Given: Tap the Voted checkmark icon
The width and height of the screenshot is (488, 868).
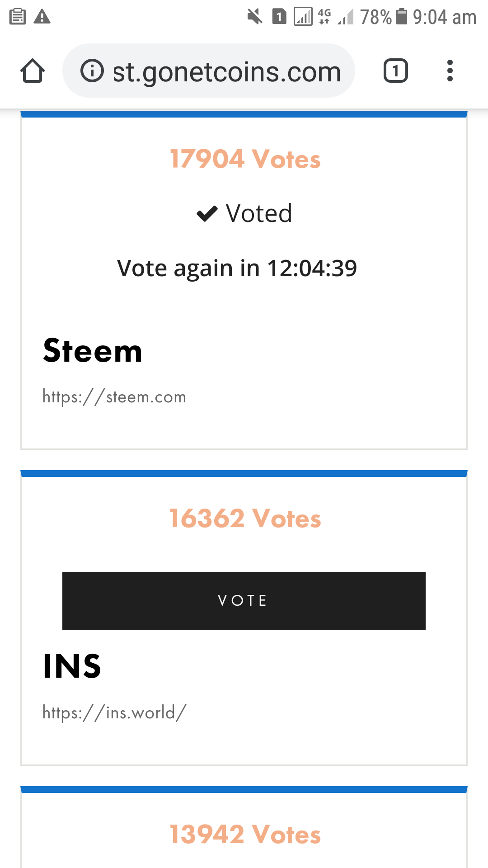Looking at the screenshot, I should [207, 213].
